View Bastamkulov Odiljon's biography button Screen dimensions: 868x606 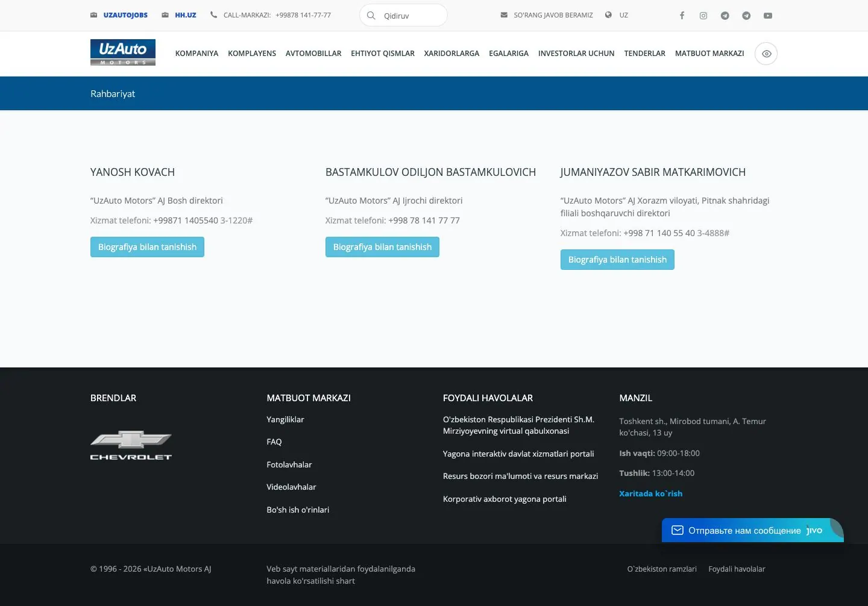click(382, 247)
